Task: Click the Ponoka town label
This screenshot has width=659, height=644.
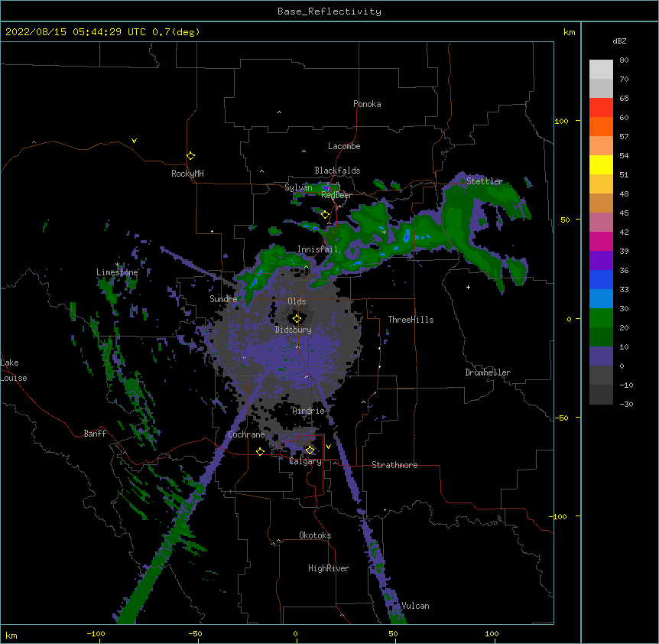Action: click(367, 104)
